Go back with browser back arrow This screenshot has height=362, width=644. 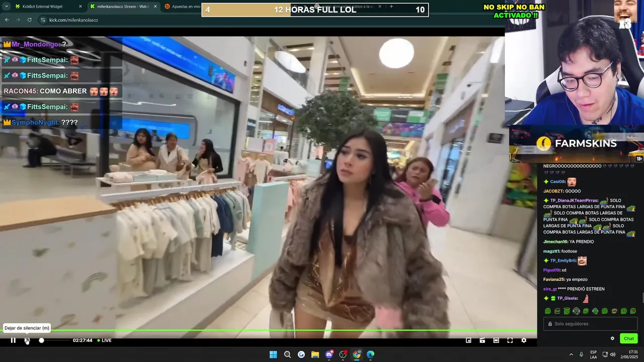coord(7,20)
